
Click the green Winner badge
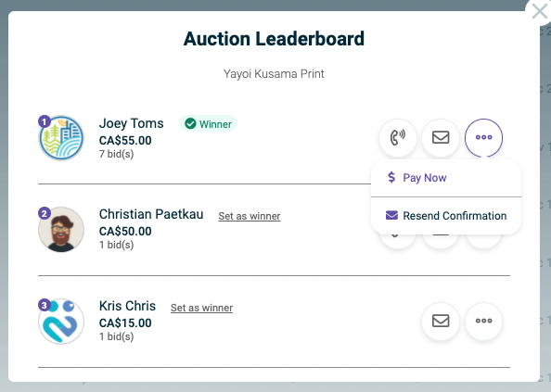pyautogui.click(x=209, y=124)
